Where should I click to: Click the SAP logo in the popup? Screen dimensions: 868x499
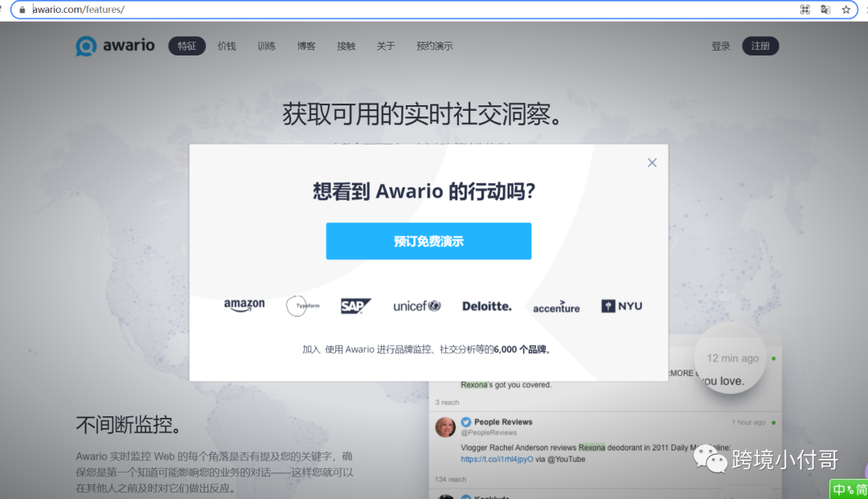[x=356, y=306]
